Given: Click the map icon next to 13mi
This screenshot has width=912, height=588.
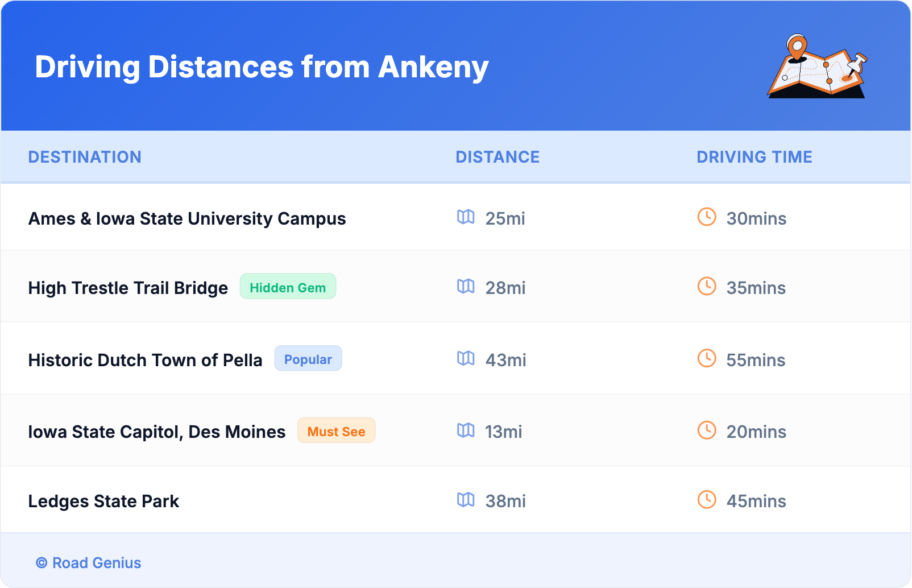Looking at the screenshot, I should [466, 430].
